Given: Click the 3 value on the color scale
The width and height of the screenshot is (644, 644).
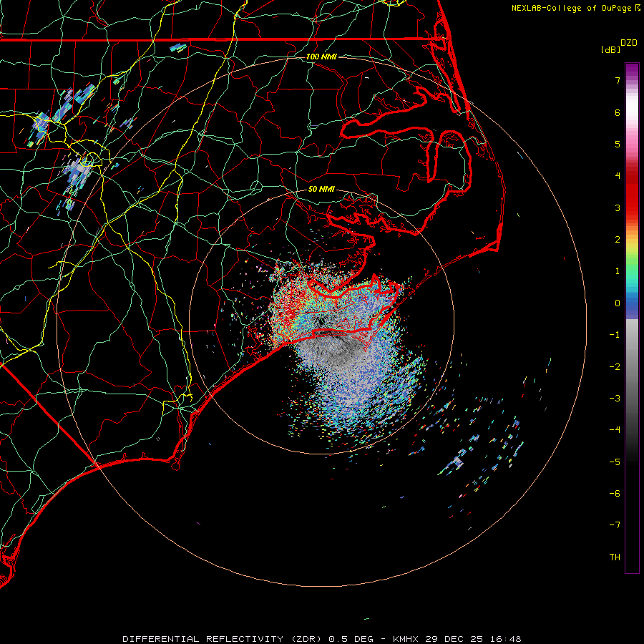Looking at the screenshot, I should coord(618,208).
